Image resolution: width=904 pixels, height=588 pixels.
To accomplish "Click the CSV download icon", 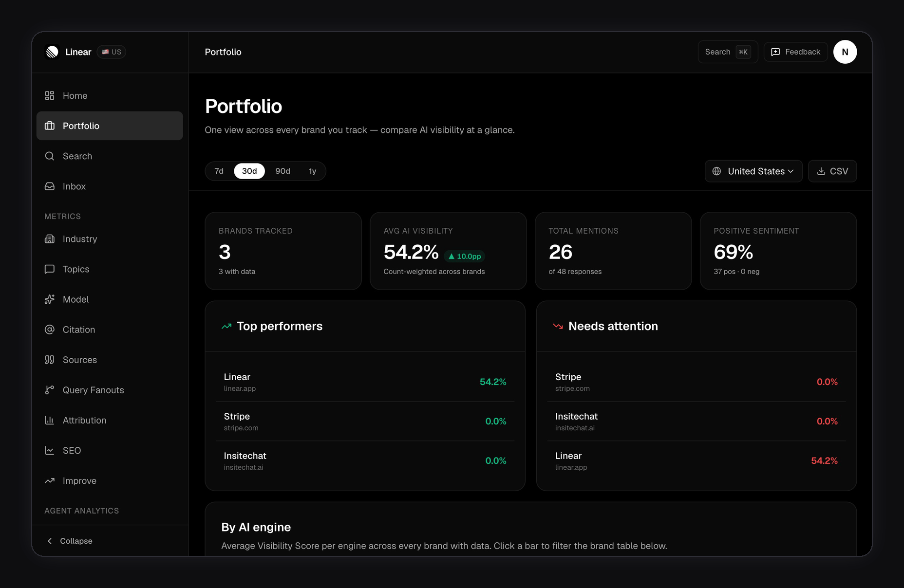I will pos(821,171).
